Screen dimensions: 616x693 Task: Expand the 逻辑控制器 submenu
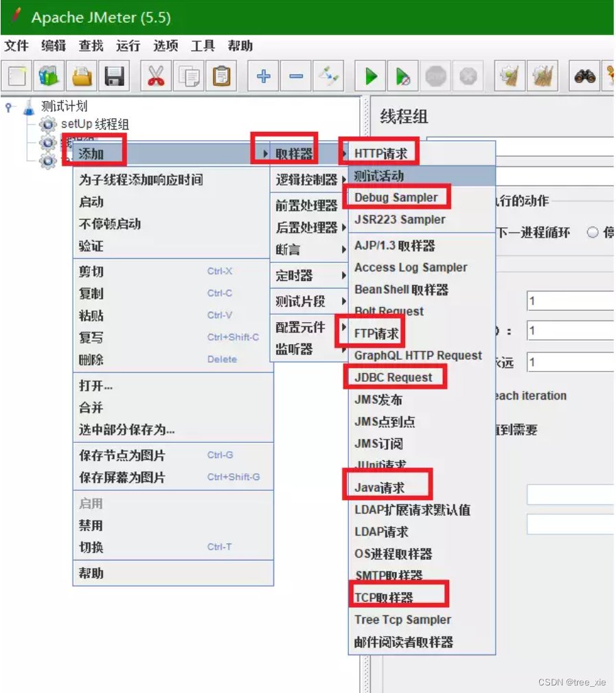pos(309,180)
